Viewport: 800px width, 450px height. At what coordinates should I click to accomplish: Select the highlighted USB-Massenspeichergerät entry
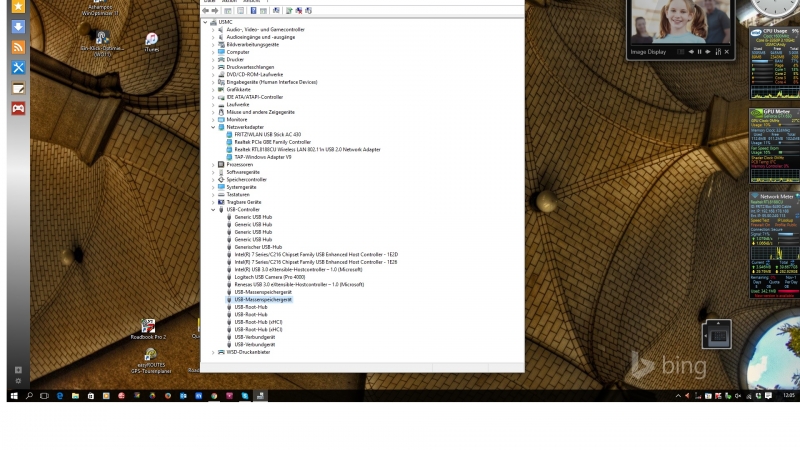pyautogui.click(x=263, y=299)
